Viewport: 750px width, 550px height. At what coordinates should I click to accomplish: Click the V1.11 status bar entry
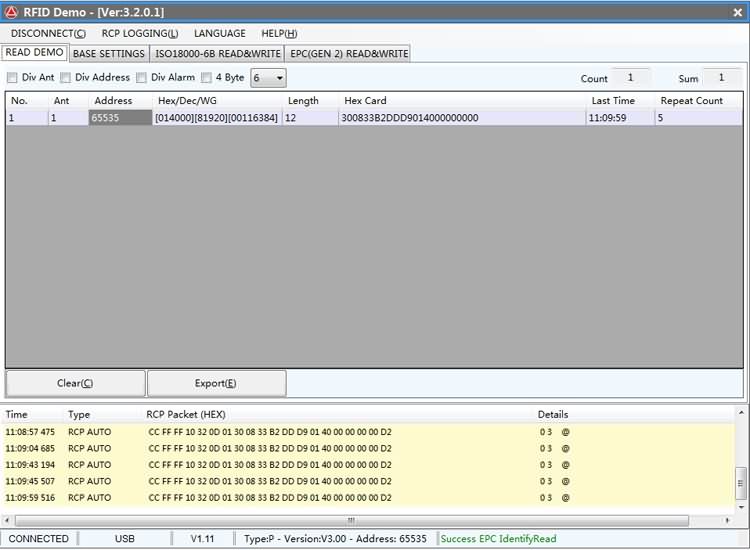point(202,539)
